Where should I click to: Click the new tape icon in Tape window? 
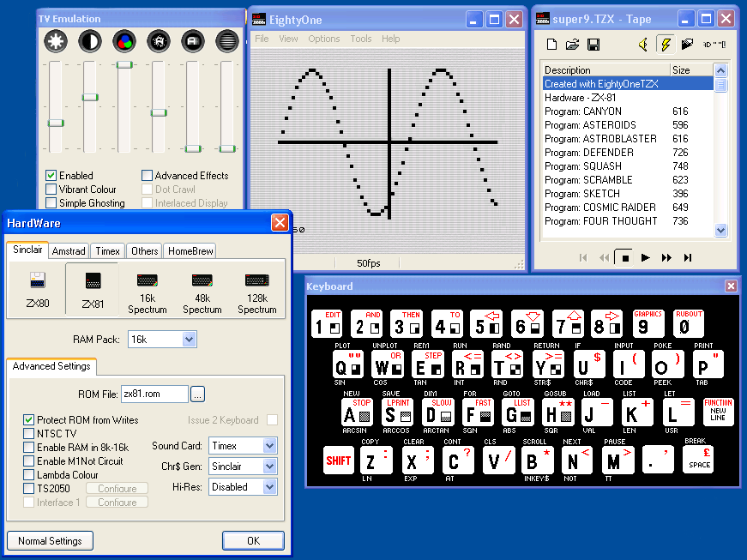(551, 45)
